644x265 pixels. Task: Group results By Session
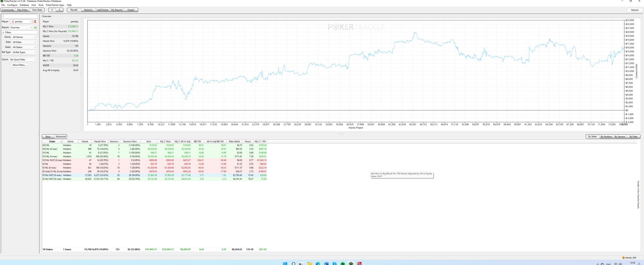point(620,137)
